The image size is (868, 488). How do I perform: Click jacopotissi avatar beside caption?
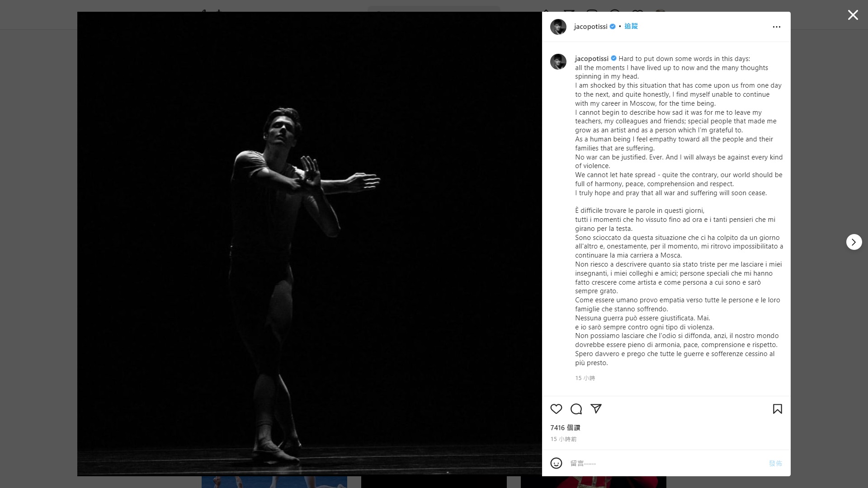558,61
